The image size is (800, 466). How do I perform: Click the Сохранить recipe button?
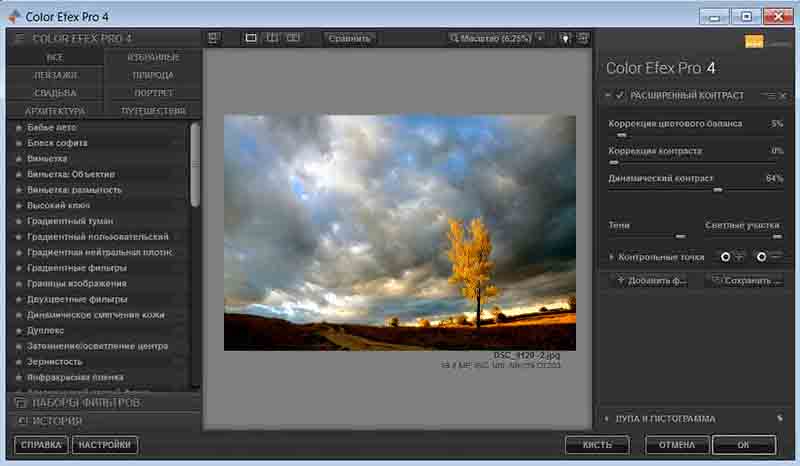(x=745, y=280)
